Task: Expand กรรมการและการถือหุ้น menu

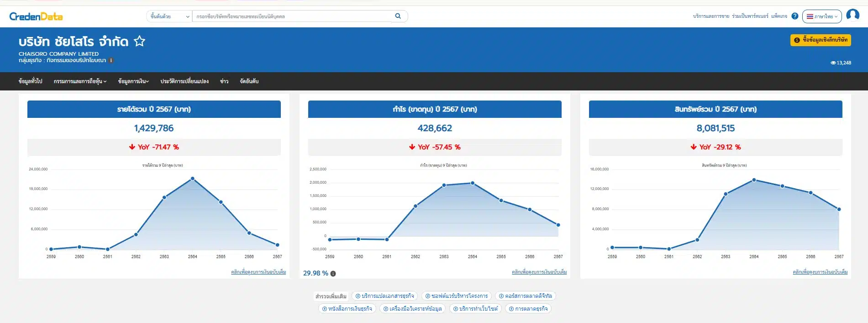Action: [x=80, y=81]
